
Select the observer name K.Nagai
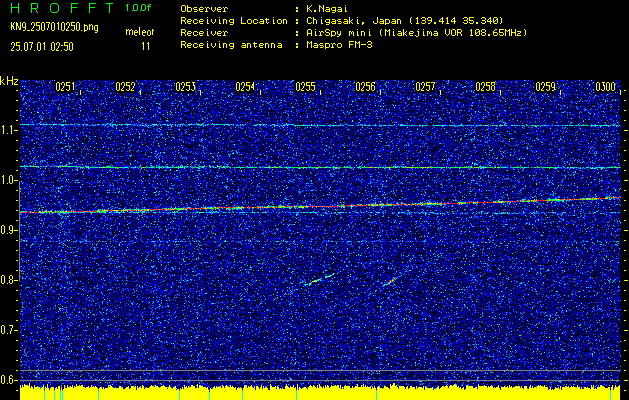point(329,9)
